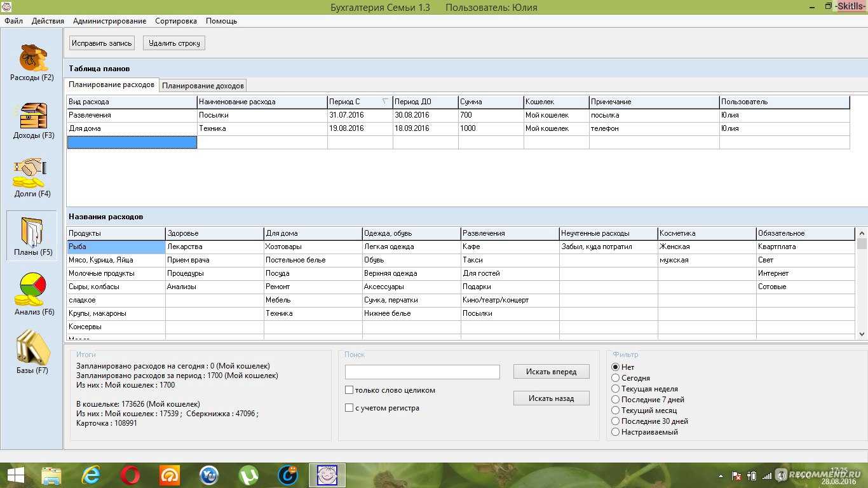This screenshot has width=868, height=488.
Task: Click the Вид расхода column header
Action: 132,102
